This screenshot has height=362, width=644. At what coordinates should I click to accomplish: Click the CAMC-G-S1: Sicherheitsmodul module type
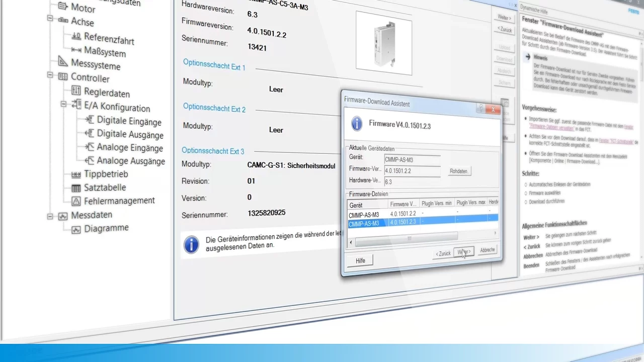click(x=291, y=165)
